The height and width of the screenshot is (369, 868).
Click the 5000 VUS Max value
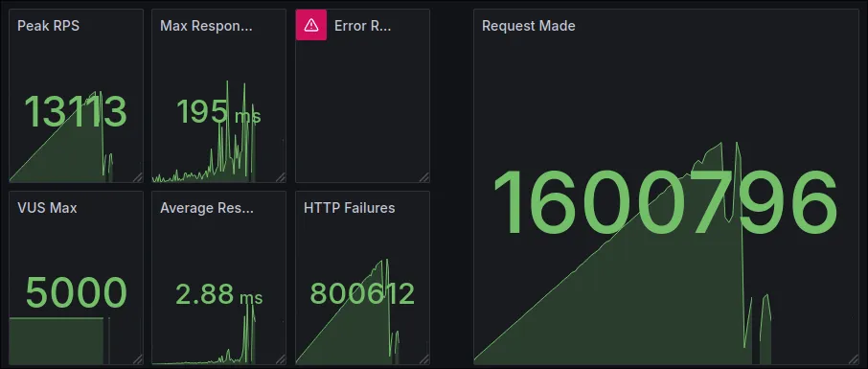(77, 293)
